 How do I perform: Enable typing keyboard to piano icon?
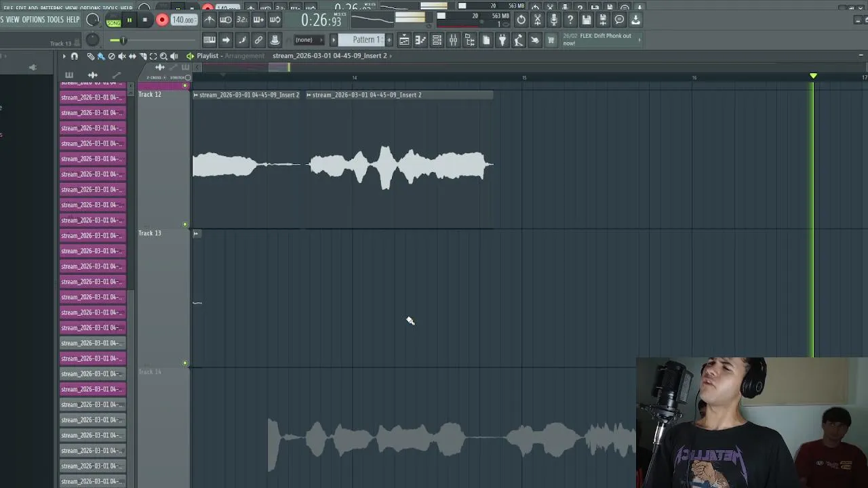(210, 40)
